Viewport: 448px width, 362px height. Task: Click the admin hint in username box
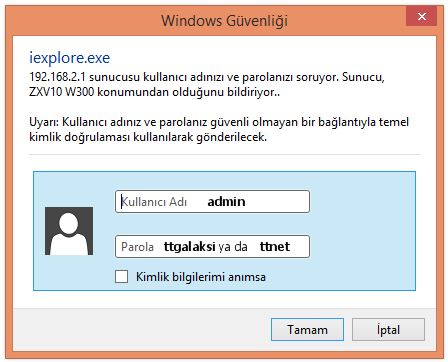[226, 202]
